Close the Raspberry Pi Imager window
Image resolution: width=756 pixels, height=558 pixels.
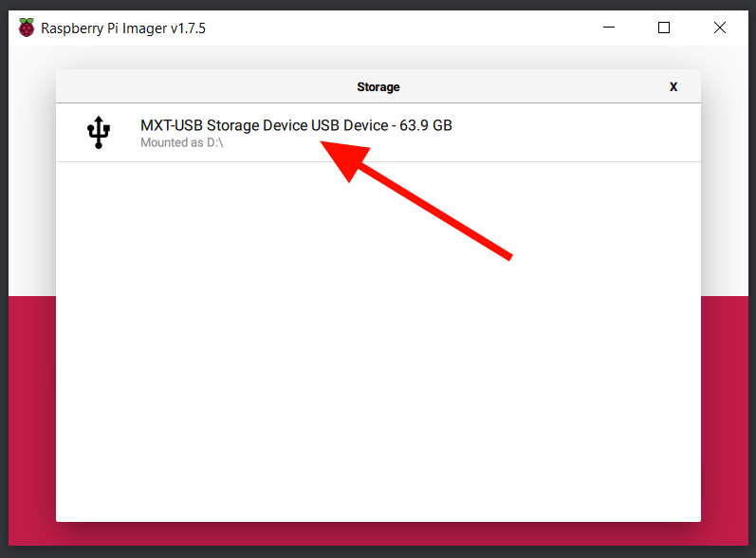(x=719, y=28)
